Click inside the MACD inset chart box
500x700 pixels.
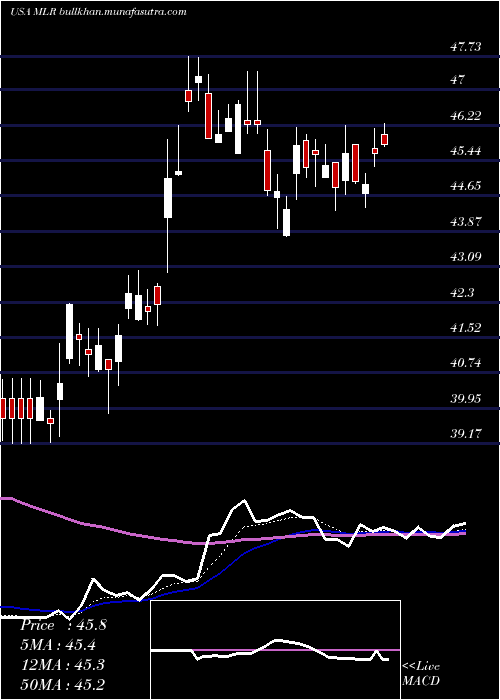(x=275, y=650)
